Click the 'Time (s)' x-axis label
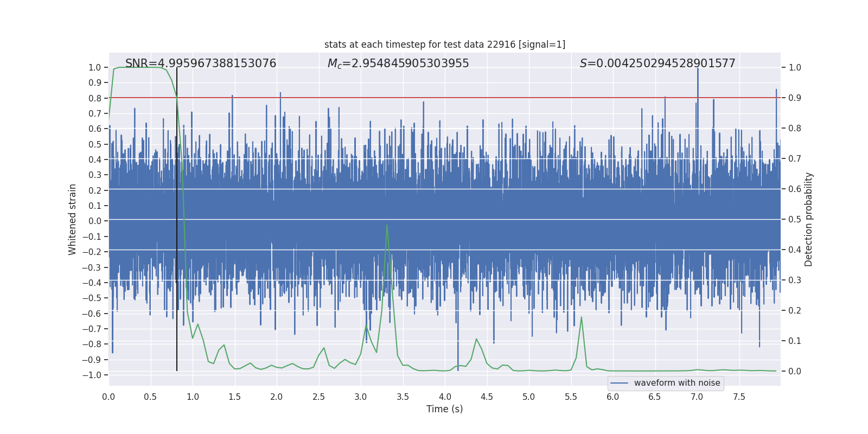868x434 pixels. click(444, 409)
